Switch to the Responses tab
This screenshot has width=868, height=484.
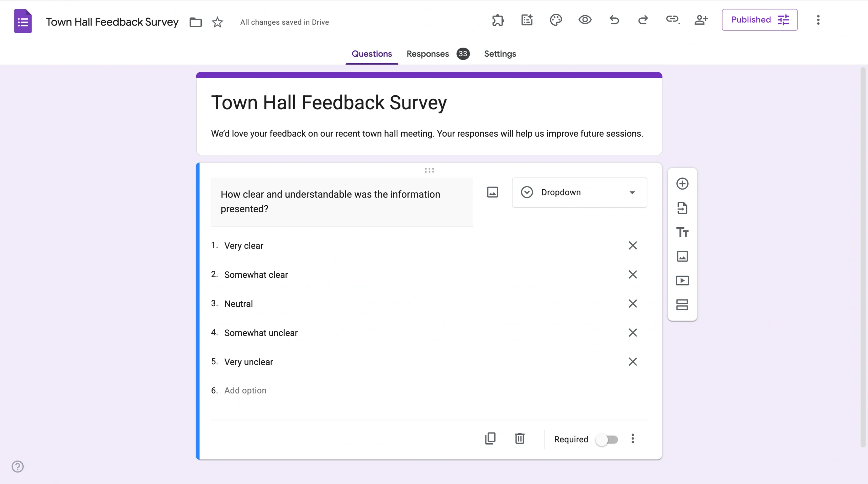[427, 54]
